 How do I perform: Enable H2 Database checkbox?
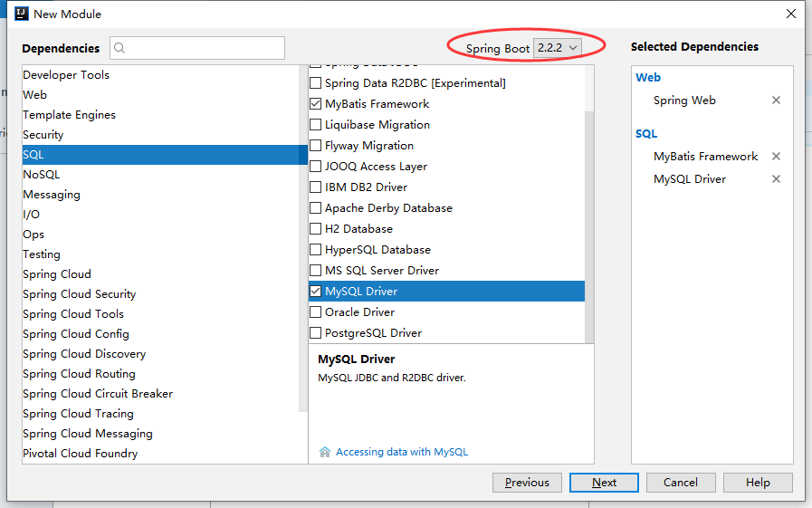click(315, 229)
